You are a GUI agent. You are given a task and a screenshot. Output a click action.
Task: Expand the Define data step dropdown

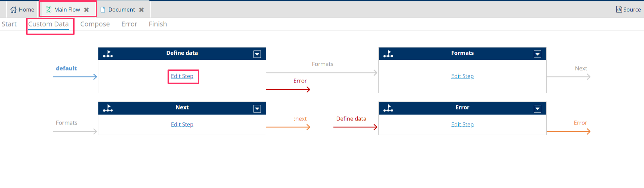coord(257,54)
